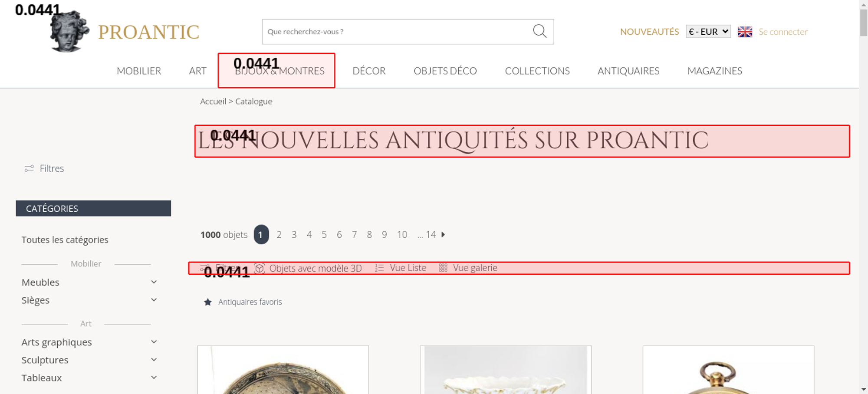Click the 1000 objets count text
The image size is (868, 394).
224,235
